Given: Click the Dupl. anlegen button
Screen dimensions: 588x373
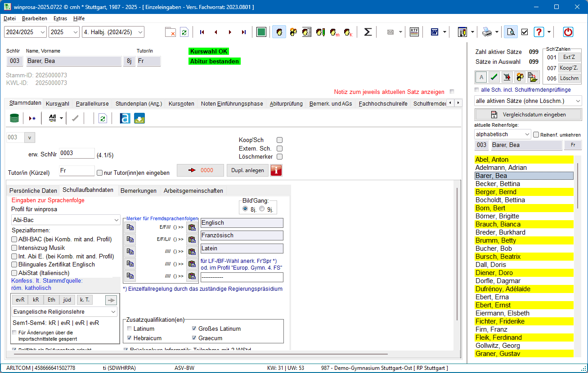Looking at the screenshot, I should pos(247,170).
